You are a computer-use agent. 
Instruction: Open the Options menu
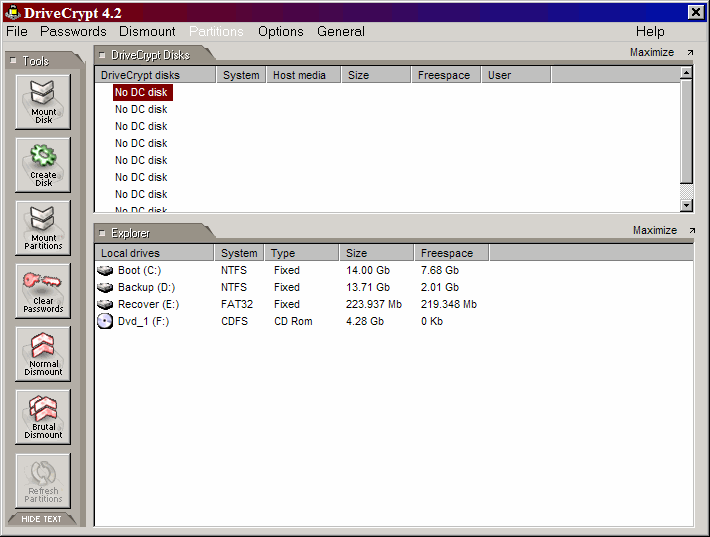[281, 31]
